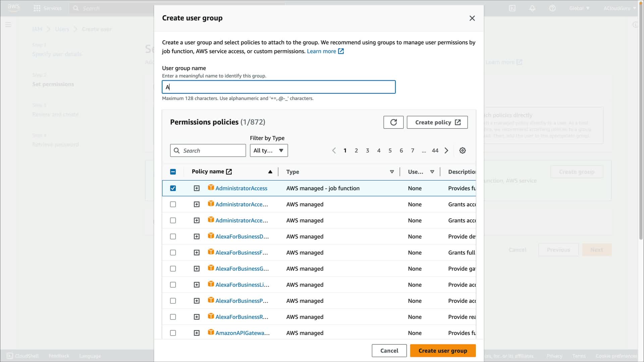Viewport: 644px width, 362px height.
Task: Click the Policy name external link icon
Action: click(x=229, y=172)
